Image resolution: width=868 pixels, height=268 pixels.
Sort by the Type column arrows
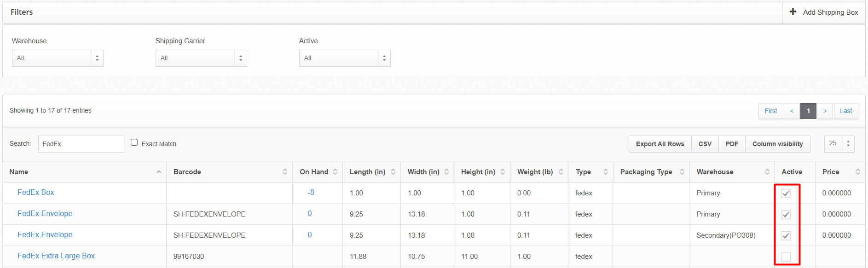pos(606,172)
